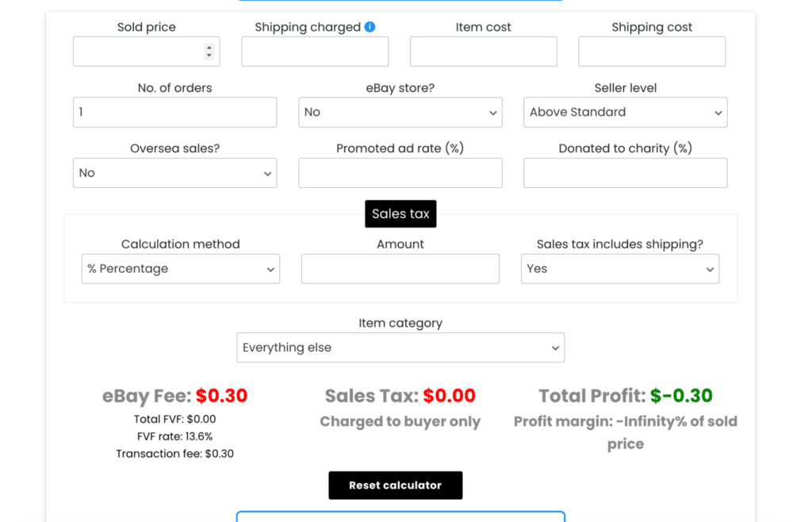Image resolution: width=812 pixels, height=522 pixels.
Task: Click inside the Sold price field
Action: point(135,51)
